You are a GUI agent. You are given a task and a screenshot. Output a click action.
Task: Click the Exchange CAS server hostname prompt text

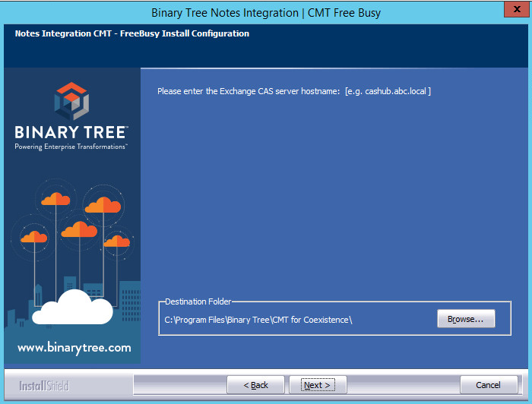pyautogui.click(x=294, y=92)
